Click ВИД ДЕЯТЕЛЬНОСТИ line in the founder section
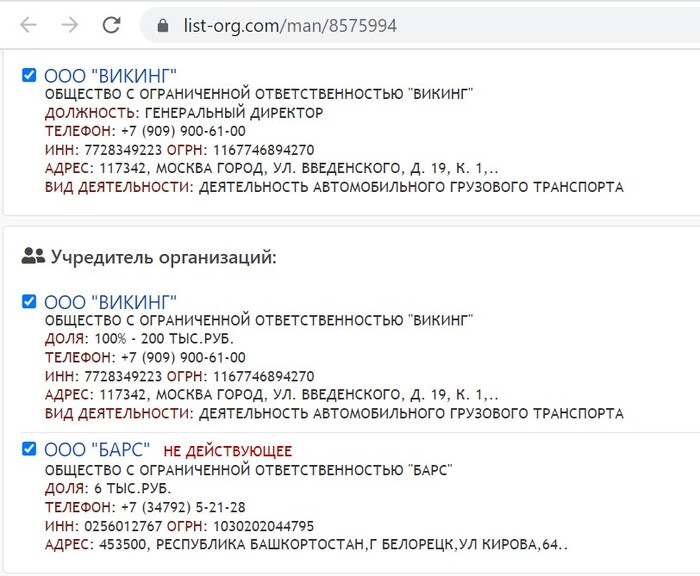The width and height of the screenshot is (700, 576). (x=334, y=413)
